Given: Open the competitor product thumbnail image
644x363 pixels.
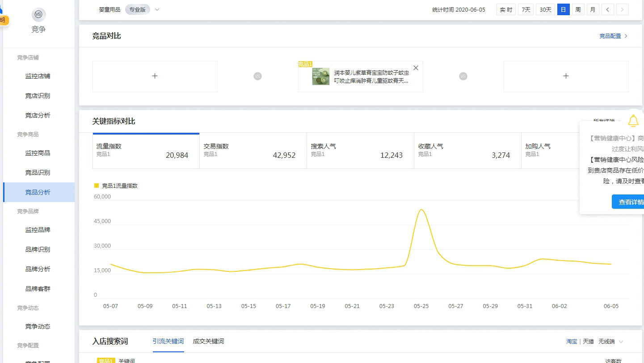Looking at the screenshot, I should point(320,76).
